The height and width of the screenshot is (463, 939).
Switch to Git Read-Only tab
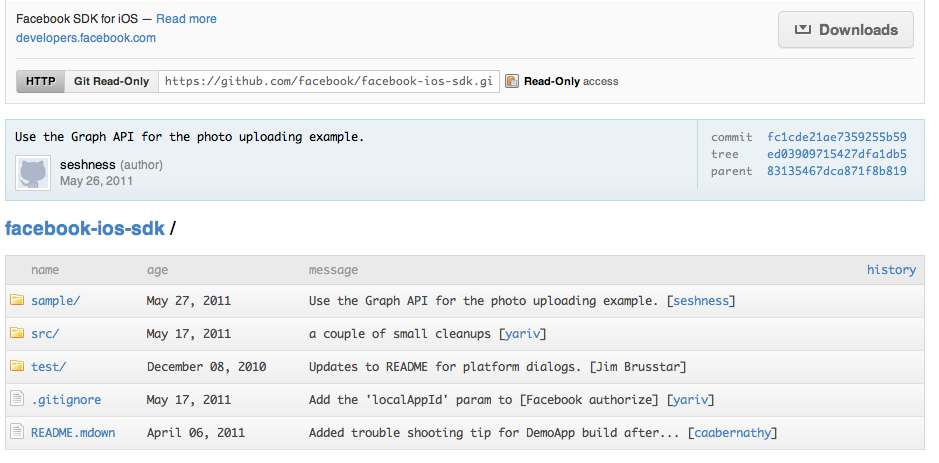pos(111,81)
